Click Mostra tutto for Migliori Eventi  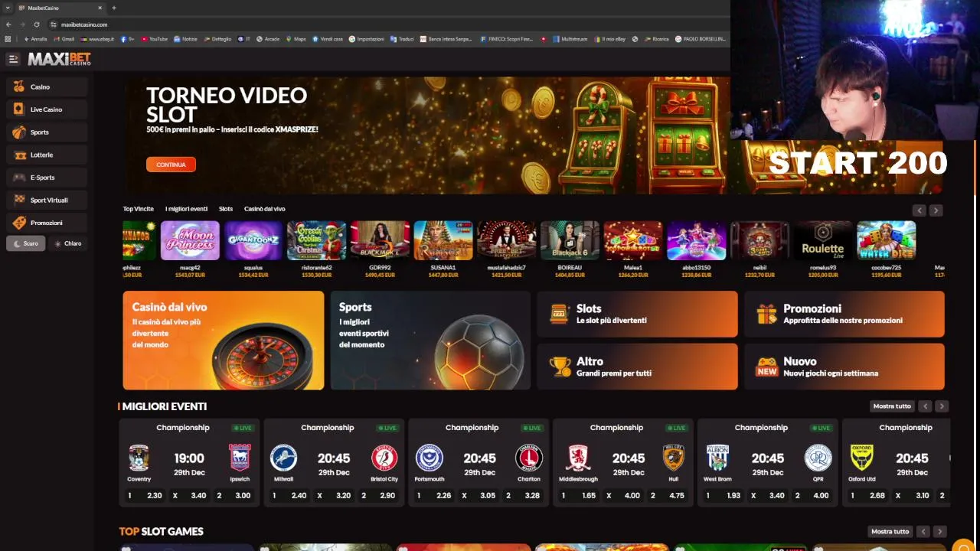tap(892, 406)
